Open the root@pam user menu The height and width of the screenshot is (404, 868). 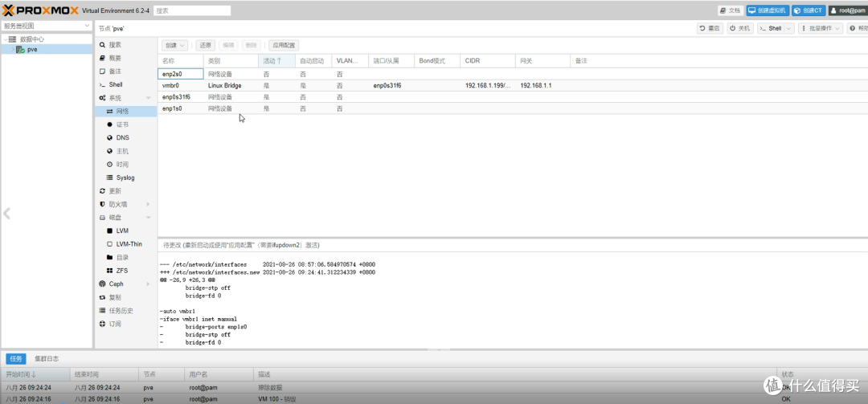click(847, 10)
